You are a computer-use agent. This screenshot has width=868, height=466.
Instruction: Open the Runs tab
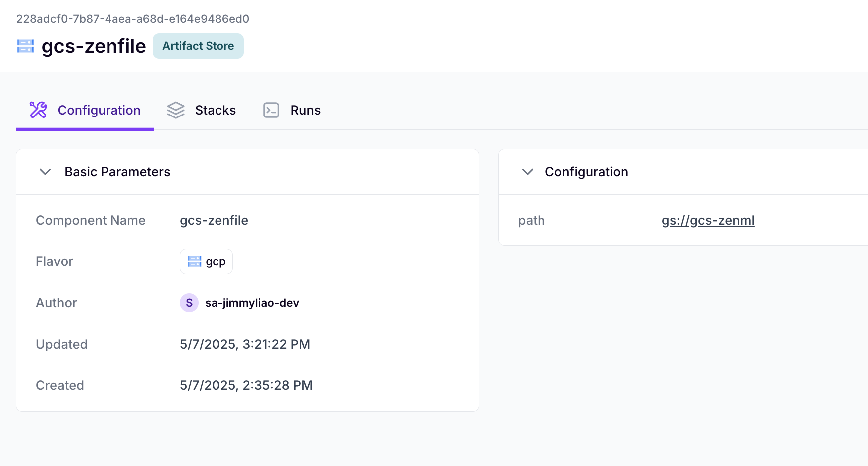[305, 110]
